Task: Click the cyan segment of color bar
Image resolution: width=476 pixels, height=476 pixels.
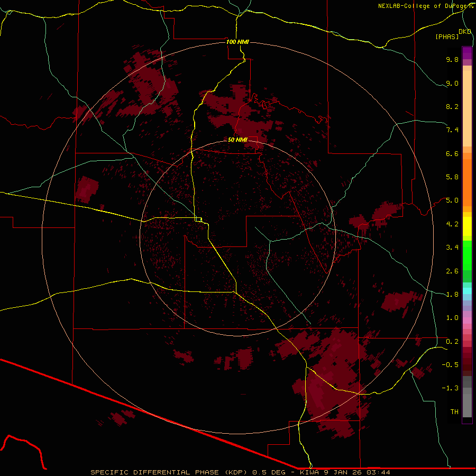Action: tap(467, 291)
